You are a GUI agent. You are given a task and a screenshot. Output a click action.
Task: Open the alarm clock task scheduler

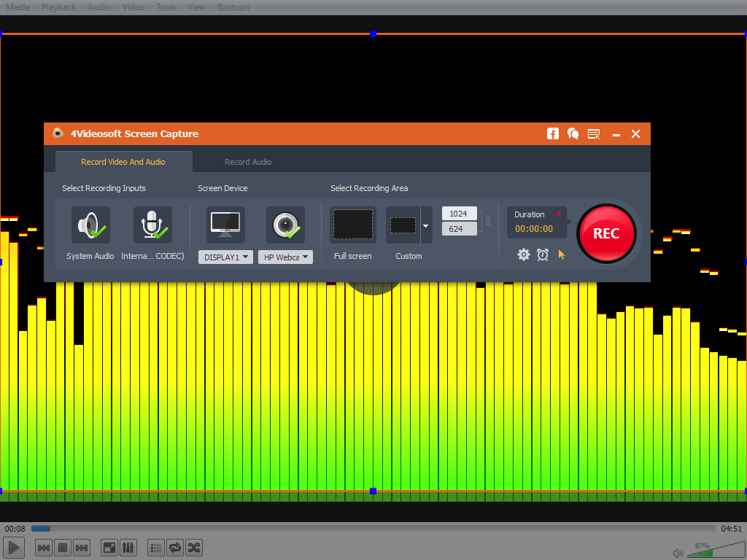click(x=543, y=254)
